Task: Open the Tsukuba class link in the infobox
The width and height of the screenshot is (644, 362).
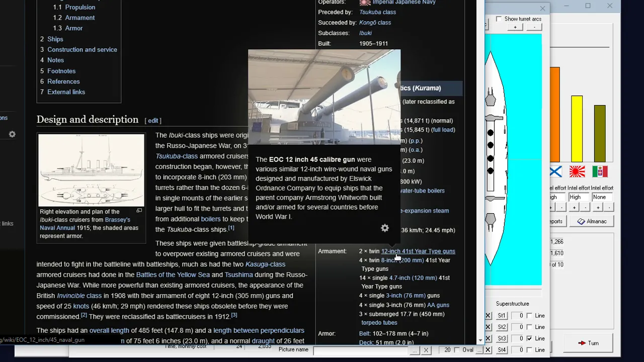Action: (x=377, y=12)
